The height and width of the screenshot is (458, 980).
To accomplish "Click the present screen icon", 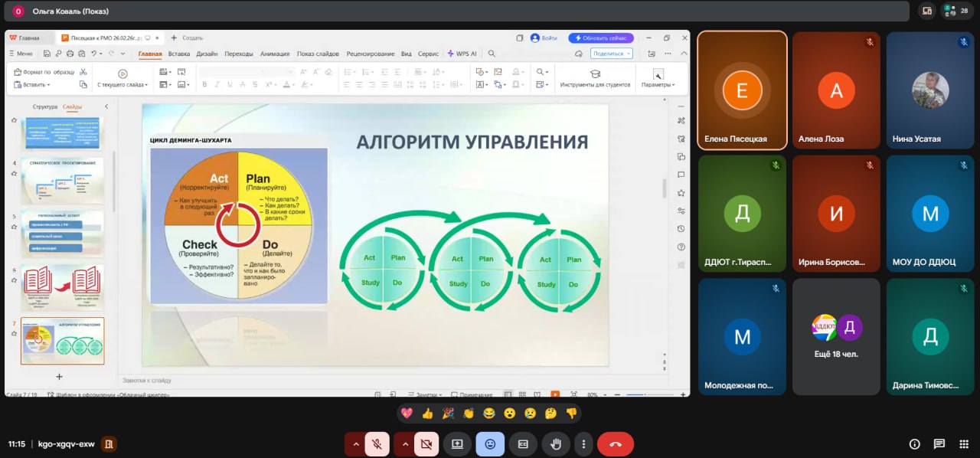I will 457,443.
